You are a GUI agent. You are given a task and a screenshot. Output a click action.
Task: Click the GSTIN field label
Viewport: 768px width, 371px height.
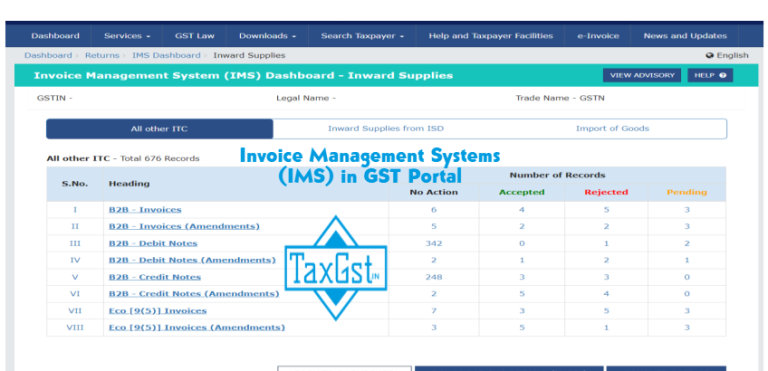[x=54, y=98]
